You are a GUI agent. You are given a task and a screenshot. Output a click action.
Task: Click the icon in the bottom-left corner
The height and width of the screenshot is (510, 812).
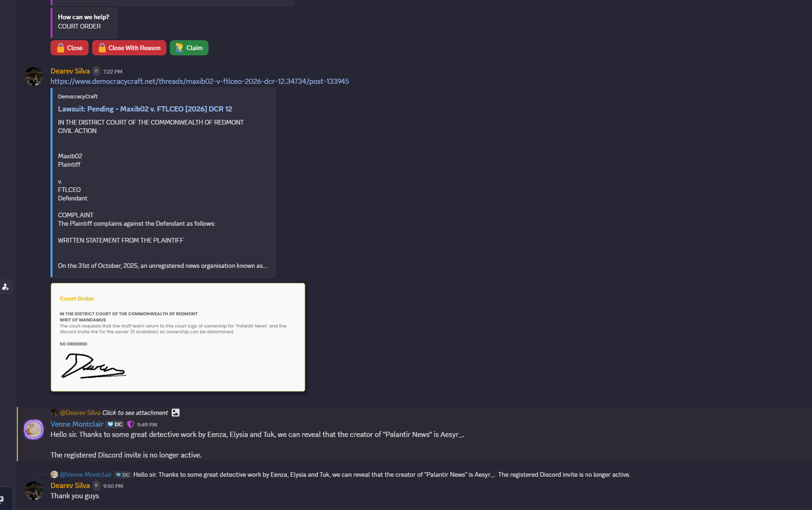pos(2,500)
